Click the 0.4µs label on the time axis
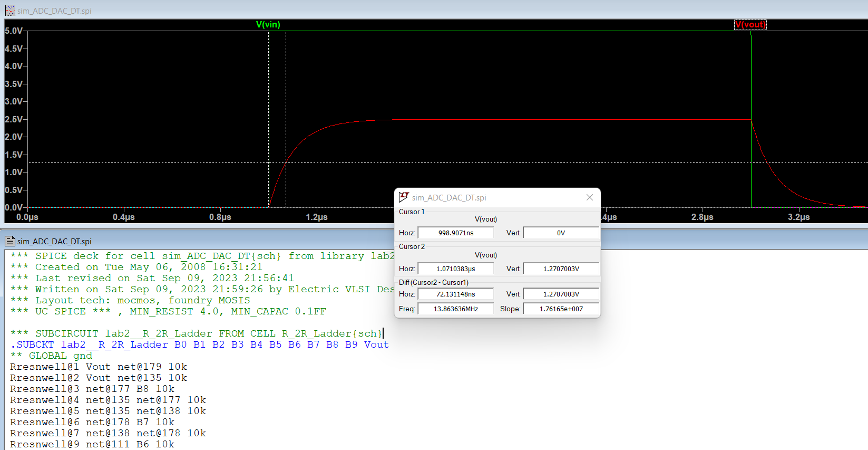 [124, 217]
